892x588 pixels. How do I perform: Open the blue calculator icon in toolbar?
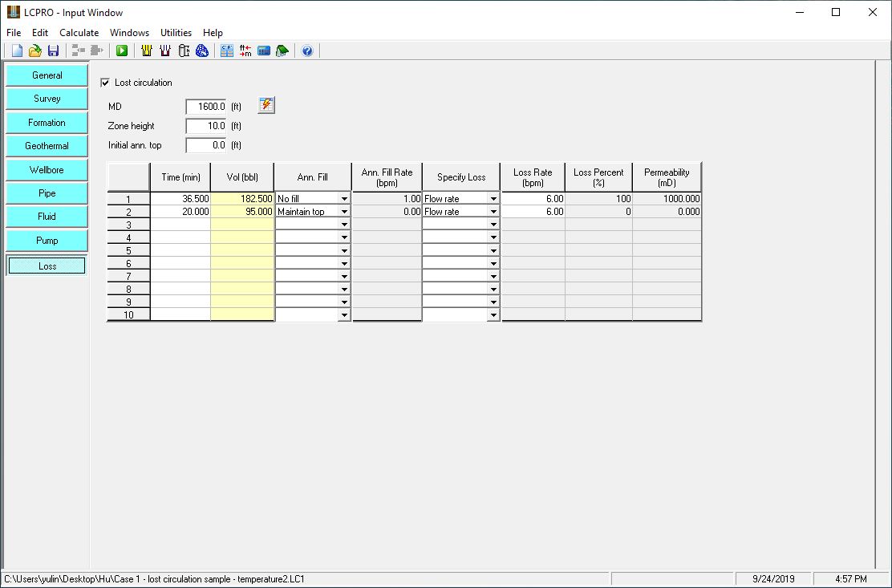coord(264,51)
